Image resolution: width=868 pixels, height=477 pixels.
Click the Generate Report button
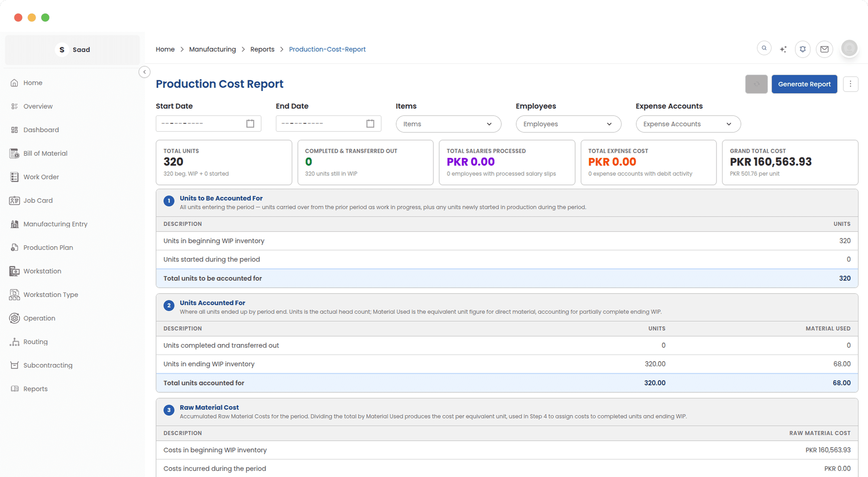tap(804, 84)
